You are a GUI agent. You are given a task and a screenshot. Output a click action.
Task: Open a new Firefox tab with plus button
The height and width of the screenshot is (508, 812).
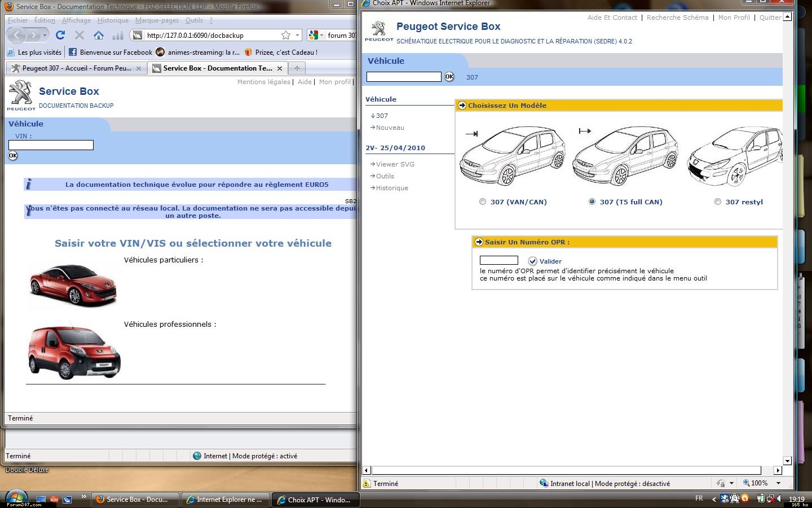click(x=297, y=68)
